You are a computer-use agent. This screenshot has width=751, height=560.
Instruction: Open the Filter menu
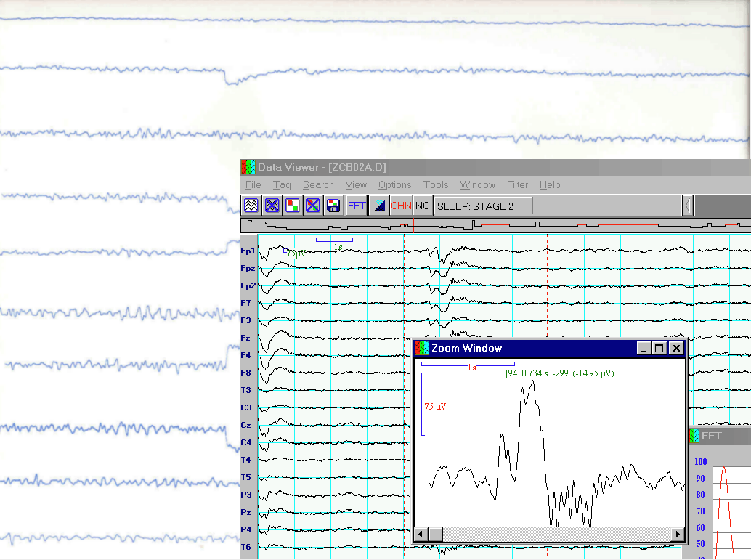tap(517, 185)
